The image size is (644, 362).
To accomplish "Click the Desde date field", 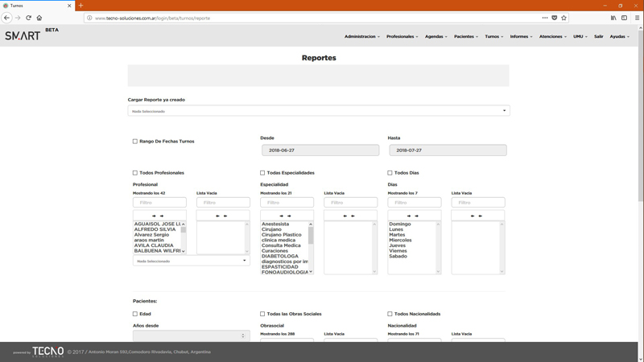I will pos(320,150).
